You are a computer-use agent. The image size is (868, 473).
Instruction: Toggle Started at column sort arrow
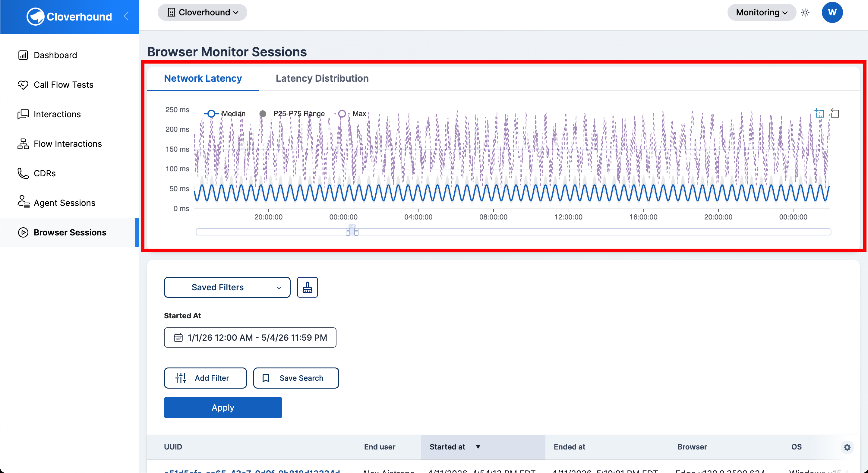478,447
